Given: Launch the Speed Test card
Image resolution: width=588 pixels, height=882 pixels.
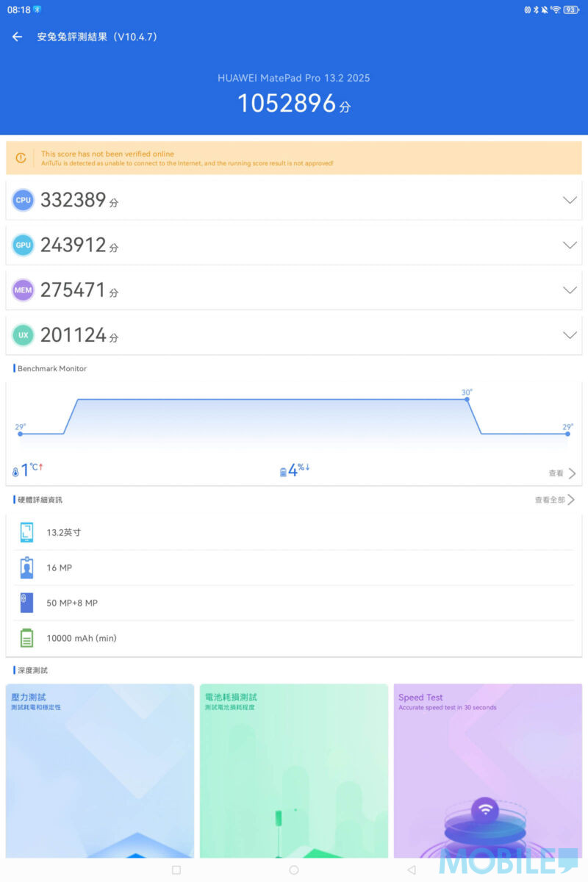Looking at the screenshot, I should click(487, 770).
